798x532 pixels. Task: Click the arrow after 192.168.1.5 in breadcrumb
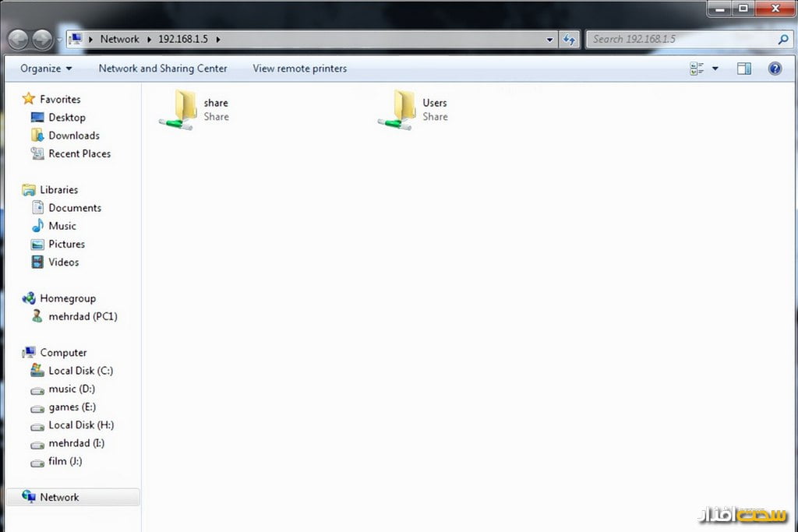(217, 39)
